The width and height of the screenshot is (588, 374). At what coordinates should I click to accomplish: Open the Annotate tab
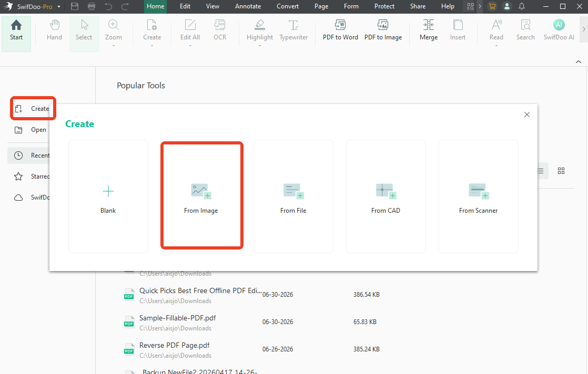(x=248, y=6)
